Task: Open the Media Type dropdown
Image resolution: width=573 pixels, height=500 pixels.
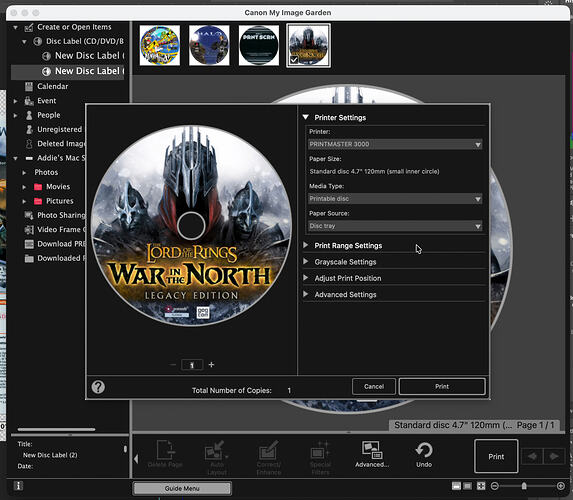Action: coord(395,199)
